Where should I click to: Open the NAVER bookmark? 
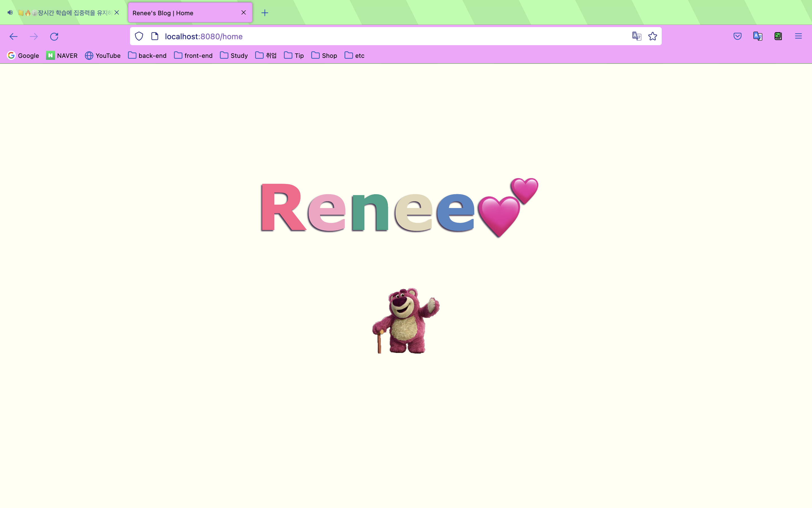(x=62, y=55)
